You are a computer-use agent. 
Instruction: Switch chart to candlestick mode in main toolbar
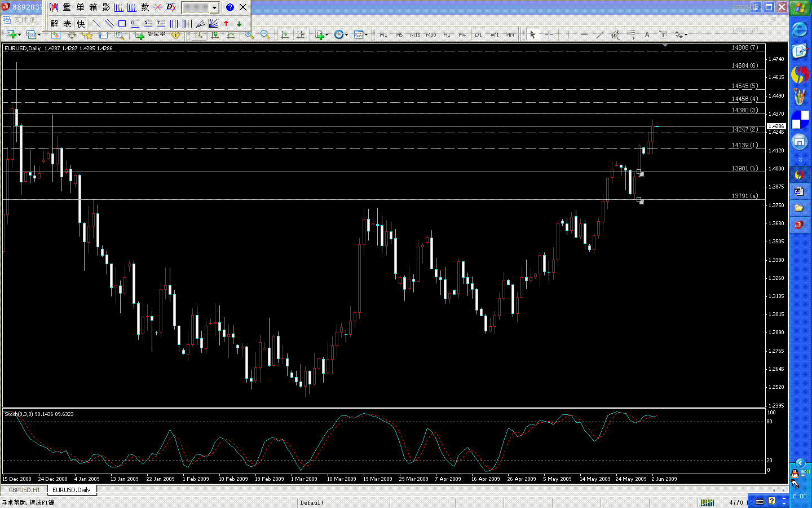click(x=214, y=35)
